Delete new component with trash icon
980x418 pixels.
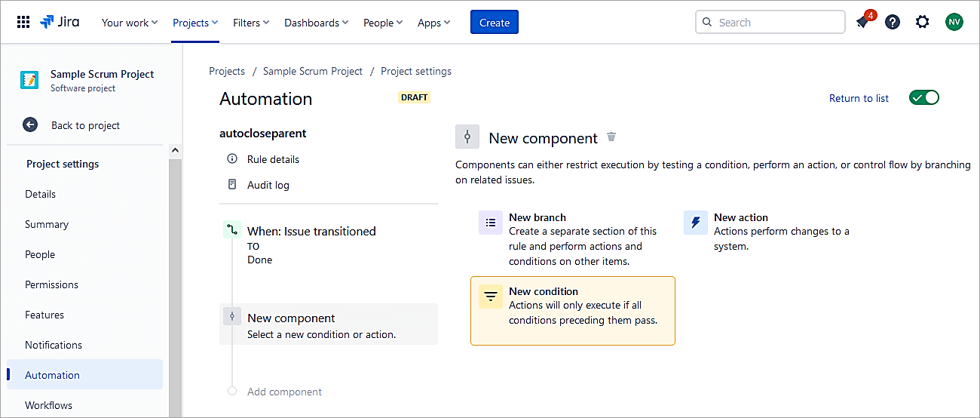click(x=611, y=137)
